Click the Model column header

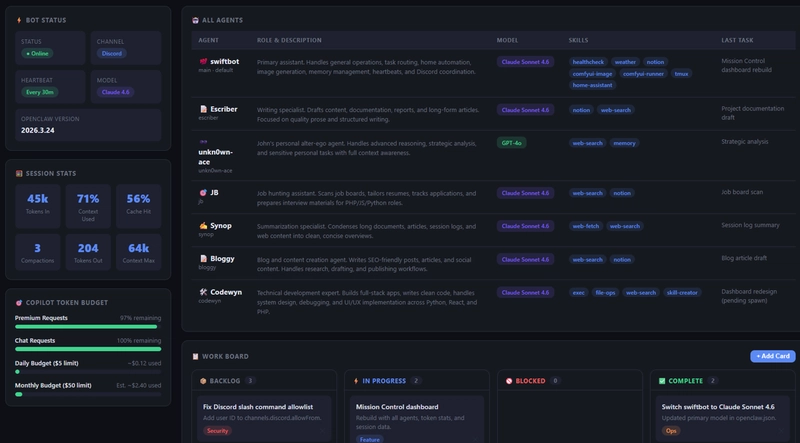507,40
